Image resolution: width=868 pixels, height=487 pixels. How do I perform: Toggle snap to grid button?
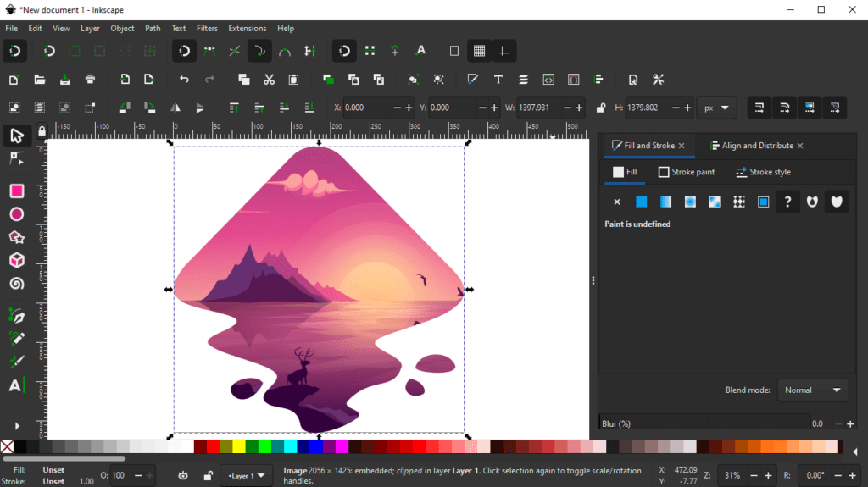point(480,52)
